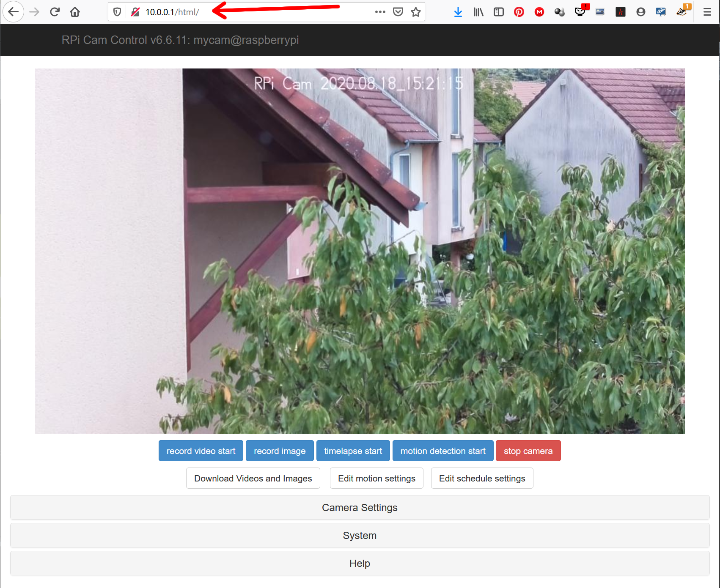Start motion detection
Viewport: 720px width, 588px height.
(x=443, y=451)
